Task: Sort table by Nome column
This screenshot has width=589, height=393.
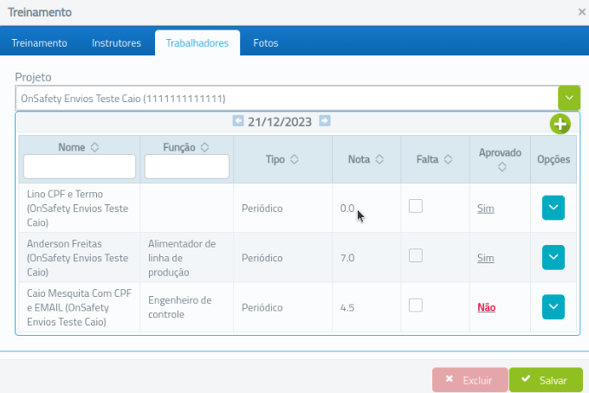Action: tap(95, 147)
